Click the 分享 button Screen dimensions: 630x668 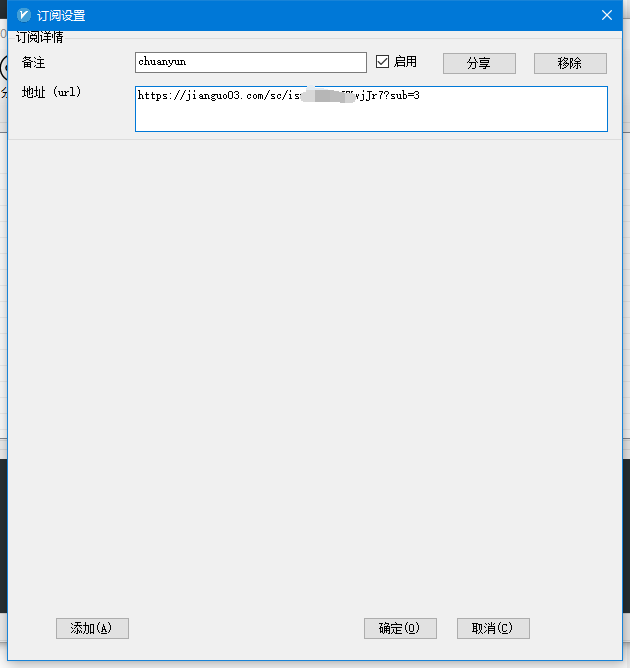click(x=479, y=63)
